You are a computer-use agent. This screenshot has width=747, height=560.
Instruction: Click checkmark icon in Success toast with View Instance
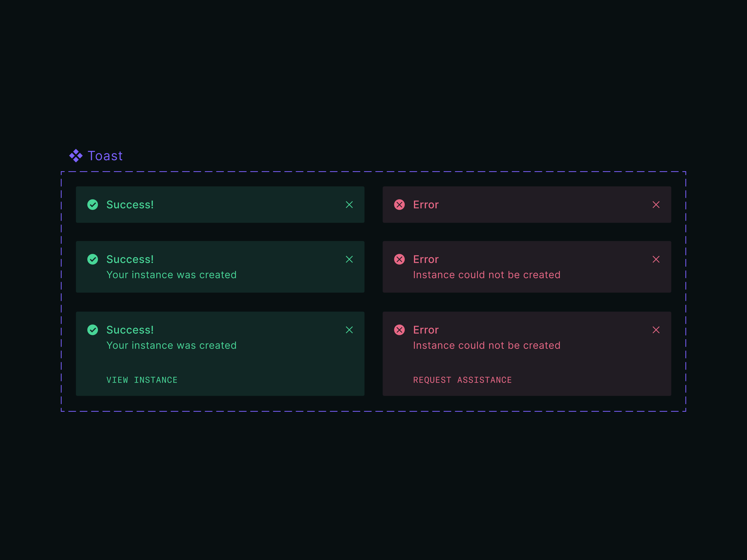93,330
